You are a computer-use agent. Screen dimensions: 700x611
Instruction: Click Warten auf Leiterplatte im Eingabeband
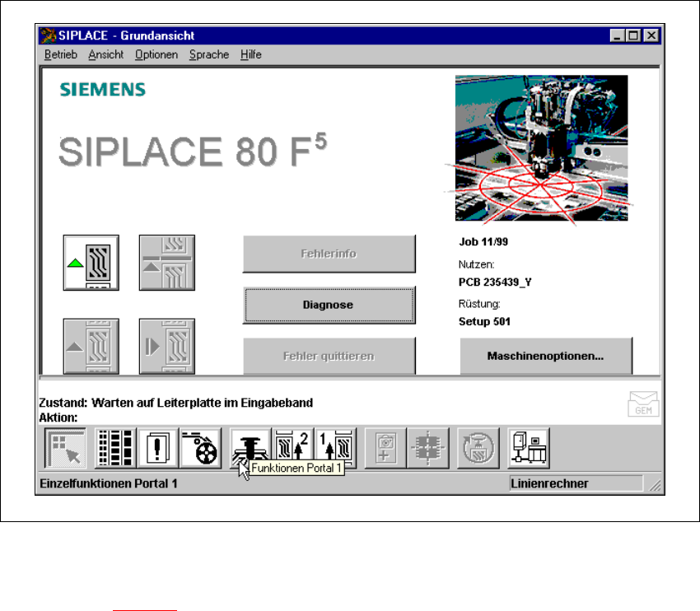[x=203, y=403]
